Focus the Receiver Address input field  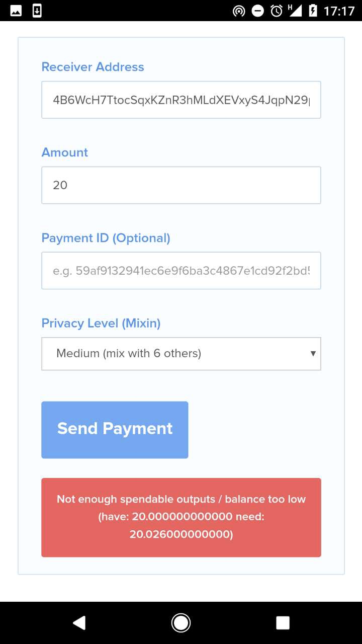pos(181,100)
